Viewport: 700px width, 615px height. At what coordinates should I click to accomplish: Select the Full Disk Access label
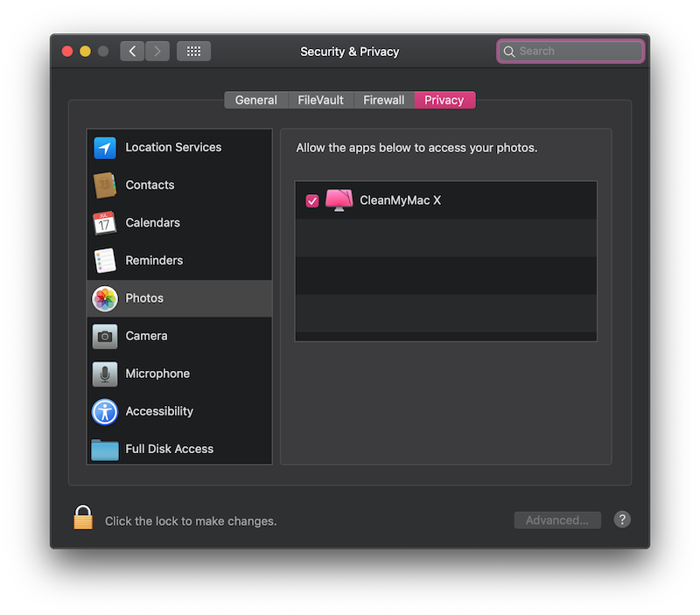[169, 449]
